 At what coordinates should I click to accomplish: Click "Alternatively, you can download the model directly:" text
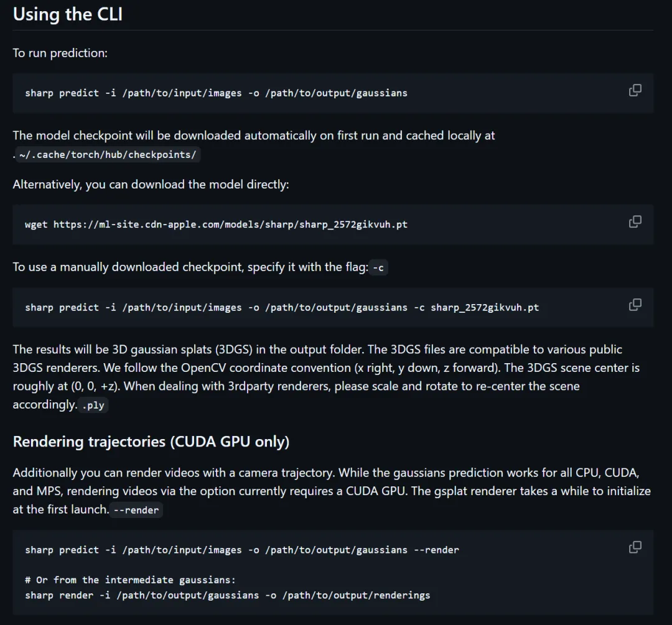point(151,185)
